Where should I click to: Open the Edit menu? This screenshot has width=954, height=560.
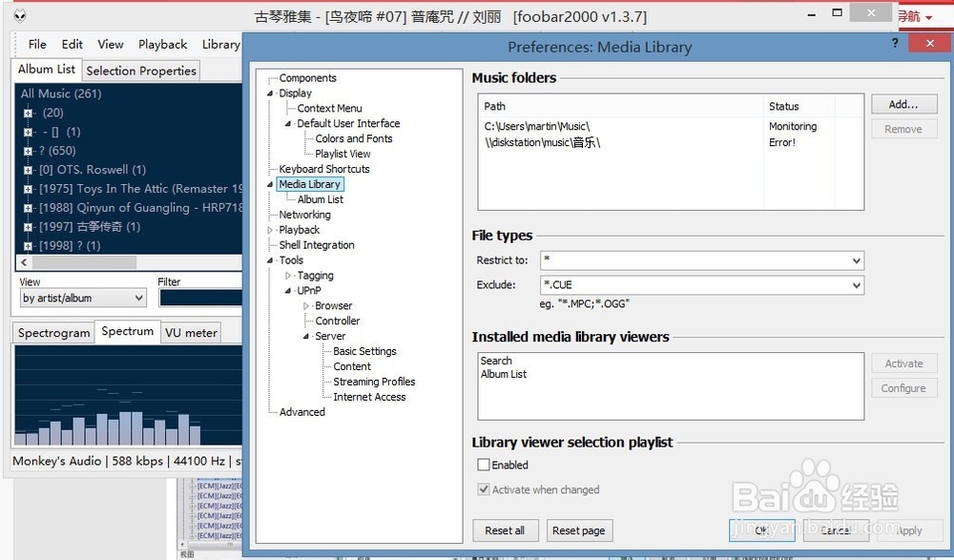tap(72, 45)
